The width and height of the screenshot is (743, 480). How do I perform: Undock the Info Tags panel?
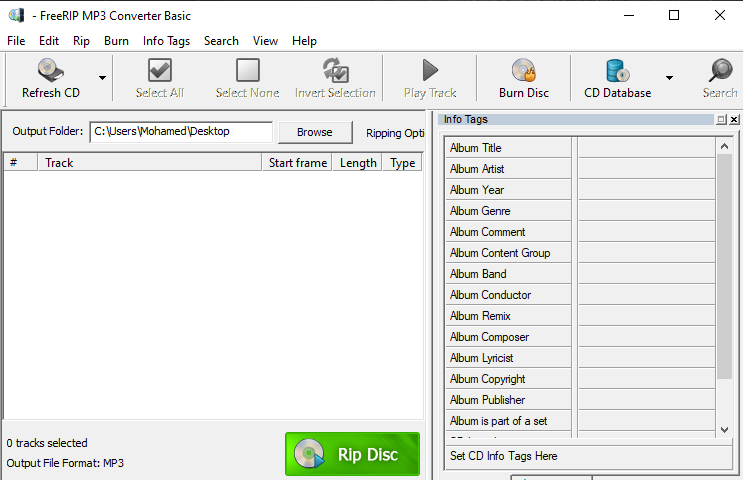click(x=721, y=119)
